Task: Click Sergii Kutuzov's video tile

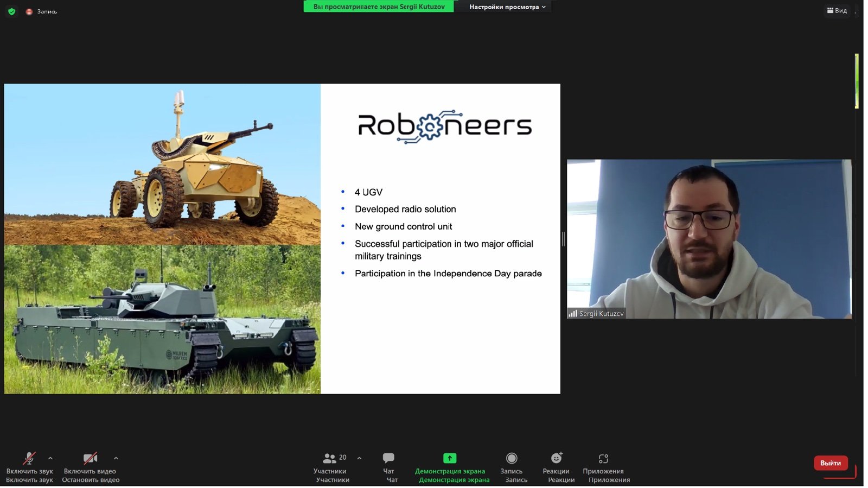Action: tap(709, 239)
